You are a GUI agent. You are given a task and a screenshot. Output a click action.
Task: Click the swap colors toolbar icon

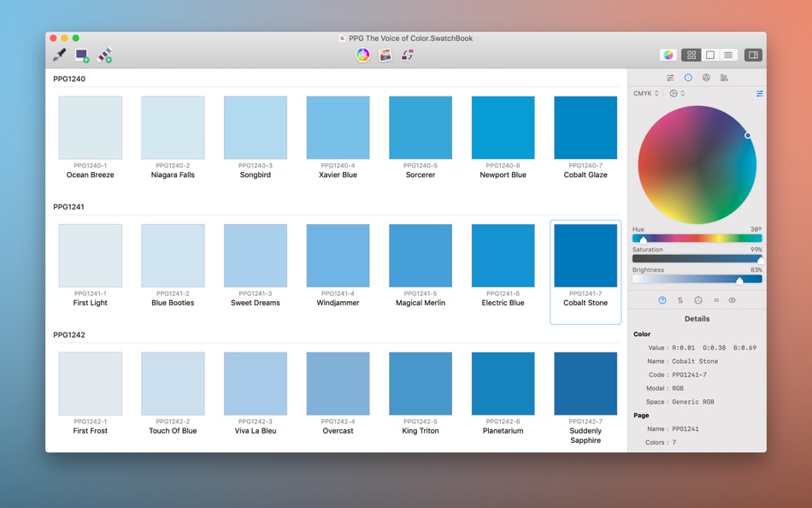click(x=408, y=56)
